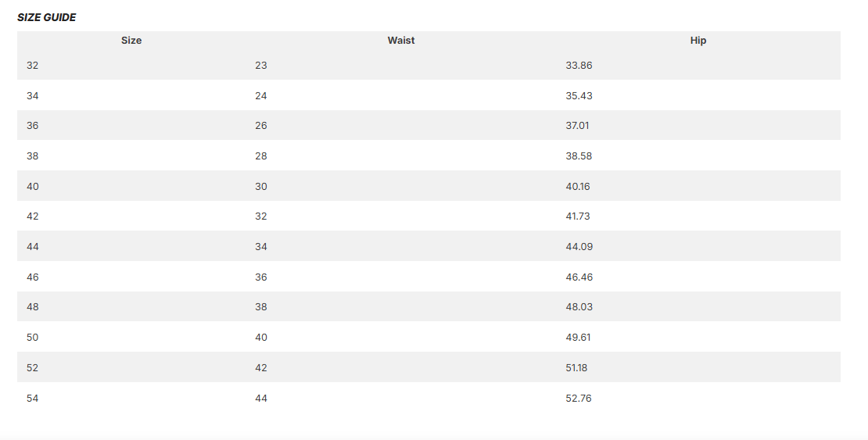This screenshot has height=440, width=868.
Task: Select size 34 row cell
Action: pos(32,96)
